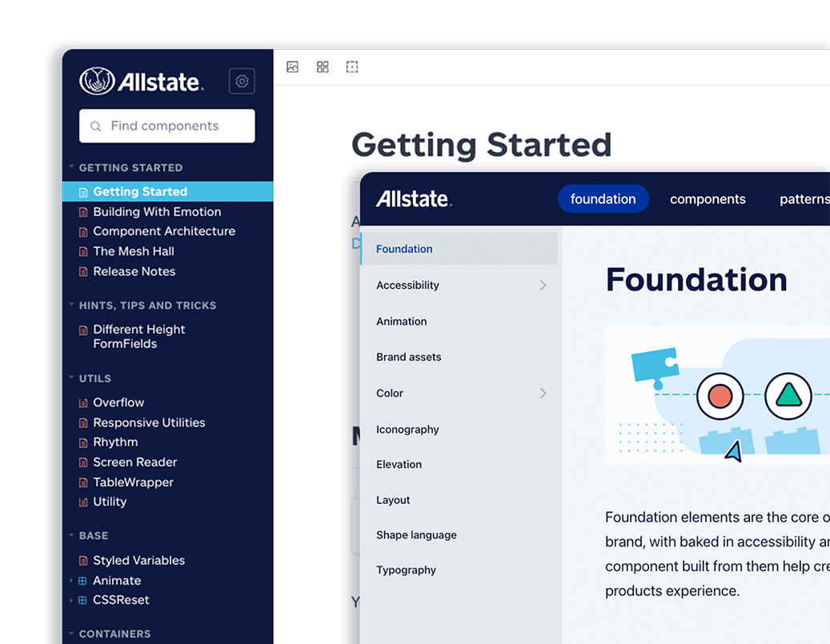The image size is (830, 644).
Task: Click the Allstate logo in the sidebar
Action: pos(142,81)
